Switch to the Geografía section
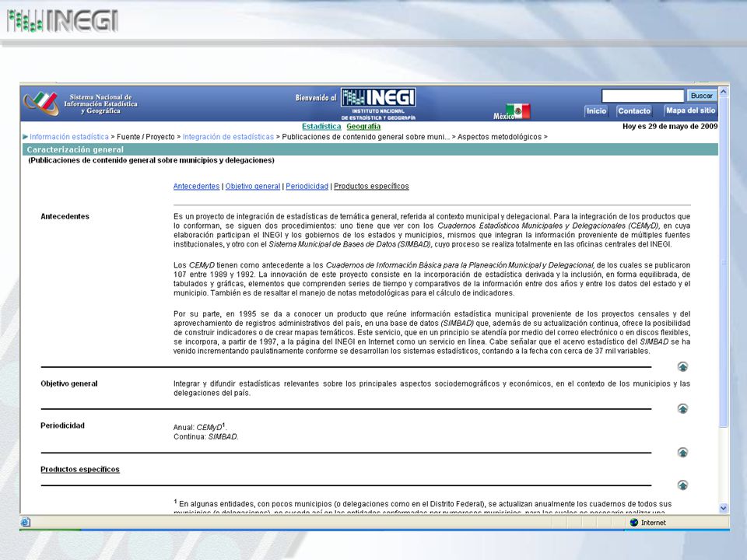Viewport: 747px width, 560px height. pyautogui.click(x=363, y=126)
